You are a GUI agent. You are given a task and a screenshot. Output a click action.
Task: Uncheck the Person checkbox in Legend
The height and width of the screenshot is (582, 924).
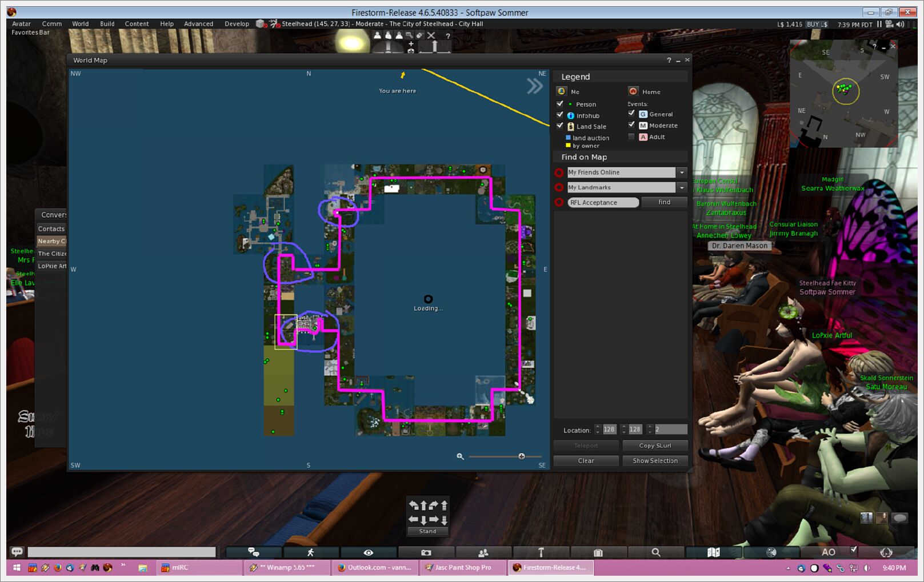(x=560, y=104)
